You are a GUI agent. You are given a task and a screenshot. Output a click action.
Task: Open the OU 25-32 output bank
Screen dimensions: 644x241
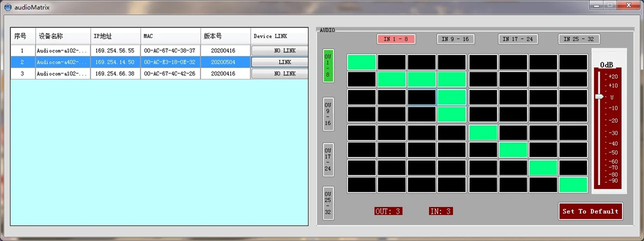[328, 203]
